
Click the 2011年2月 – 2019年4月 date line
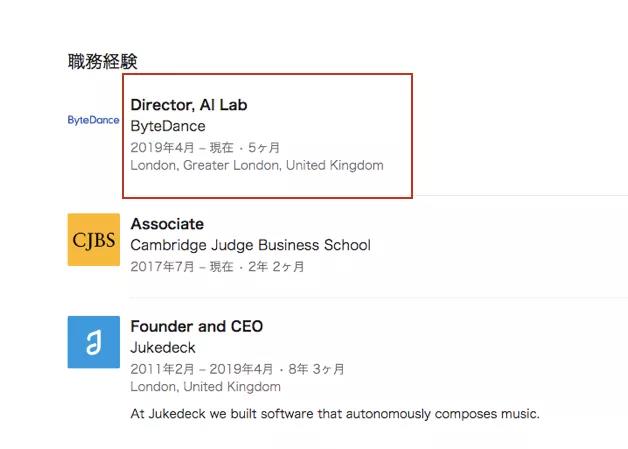(x=201, y=369)
